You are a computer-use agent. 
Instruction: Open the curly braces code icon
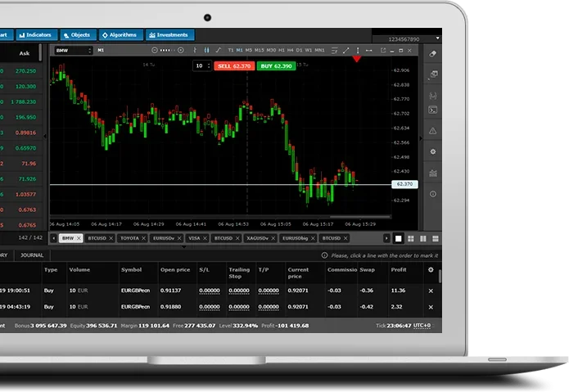click(x=433, y=96)
